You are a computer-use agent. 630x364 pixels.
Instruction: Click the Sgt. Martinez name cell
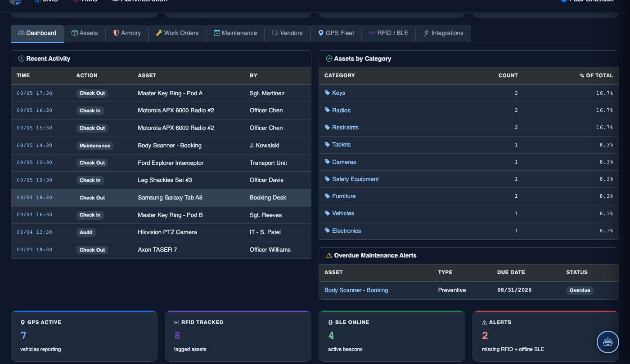click(x=267, y=93)
